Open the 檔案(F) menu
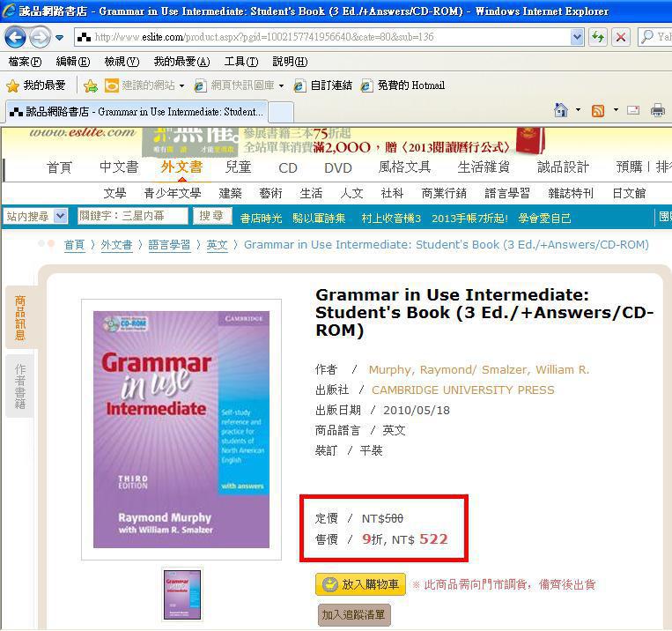Viewport: 672px width, 631px height. pos(25,62)
